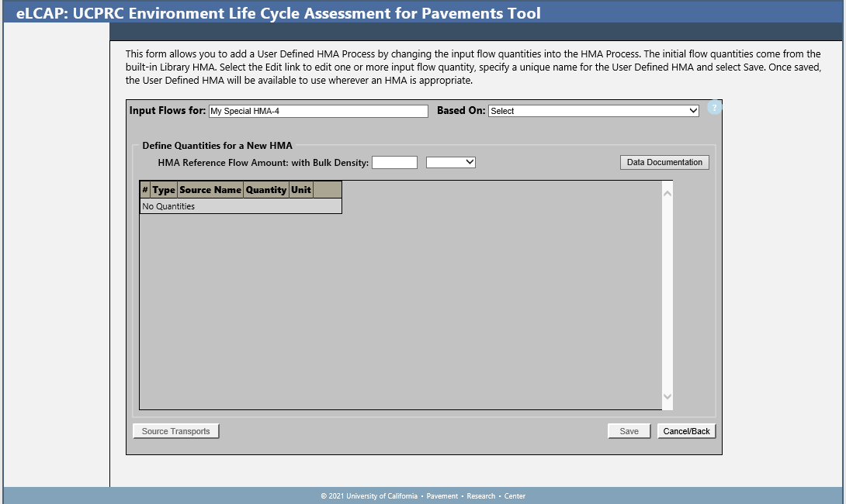This screenshot has width=846, height=504.
Task: Select the No Quantities table row
Action: 241,206
